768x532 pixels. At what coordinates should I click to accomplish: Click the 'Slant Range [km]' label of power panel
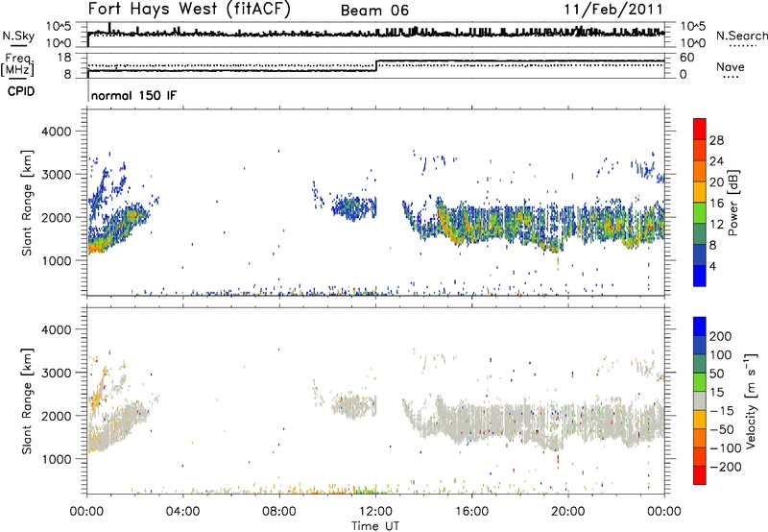(x=27, y=203)
